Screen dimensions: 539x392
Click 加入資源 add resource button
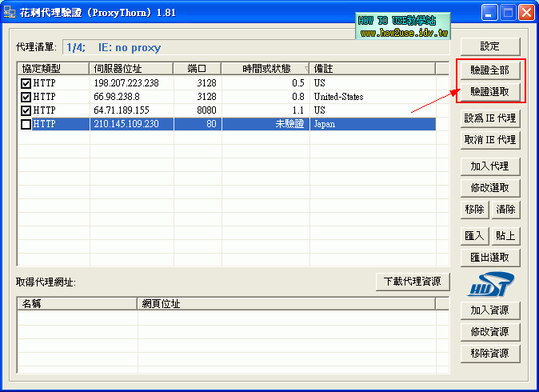point(490,310)
